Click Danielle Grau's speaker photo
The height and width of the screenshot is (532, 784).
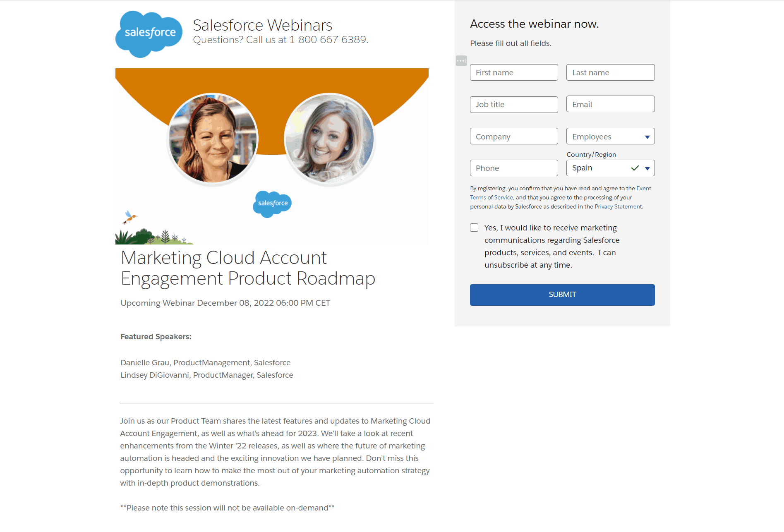[213, 138]
